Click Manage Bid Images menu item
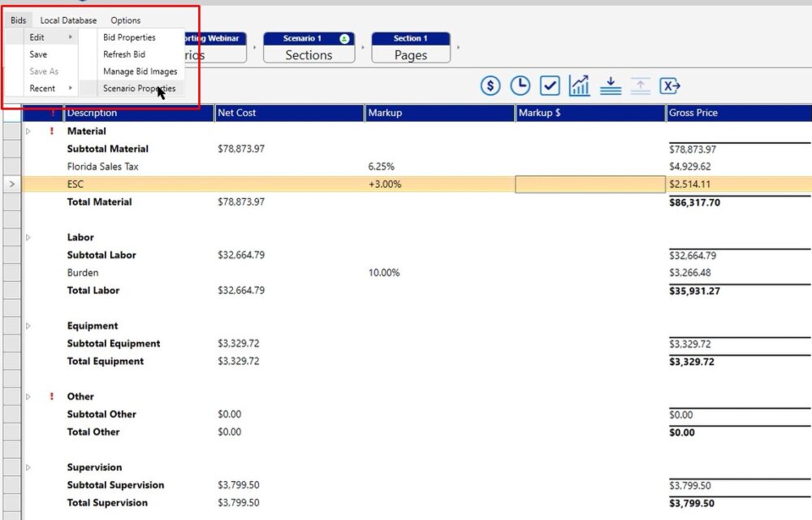Image resolution: width=812 pixels, height=520 pixels. pos(140,71)
